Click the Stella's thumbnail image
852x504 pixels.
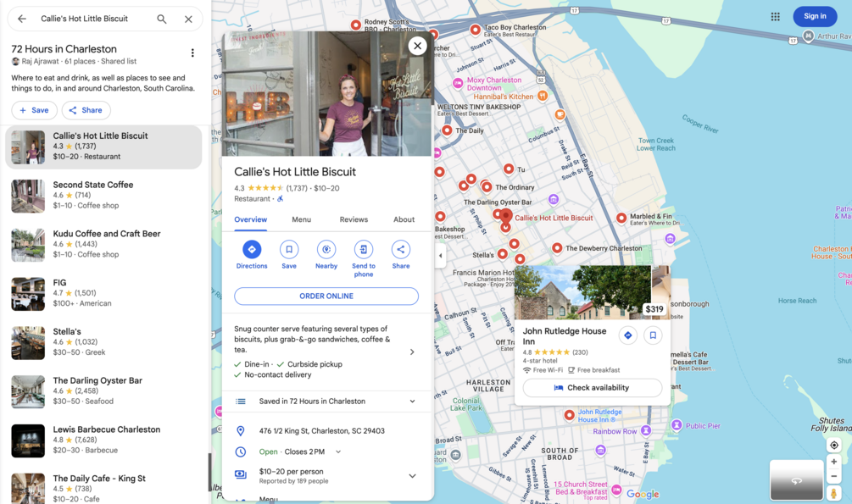click(x=28, y=343)
